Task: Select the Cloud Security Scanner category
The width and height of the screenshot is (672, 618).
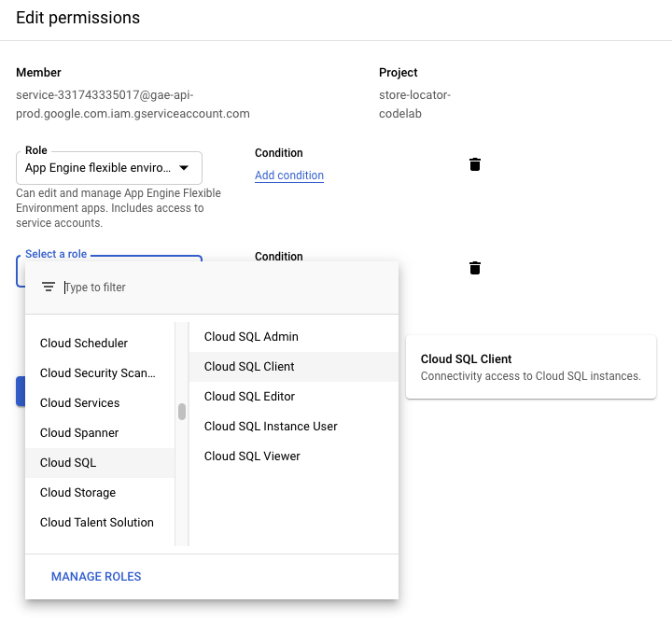Action: click(x=97, y=373)
